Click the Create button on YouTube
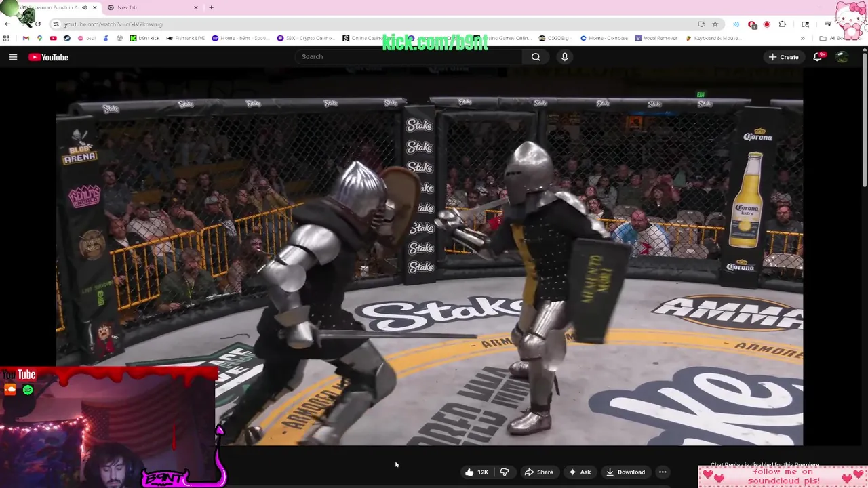The height and width of the screenshot is (488, 868). (x=783, y=57)
